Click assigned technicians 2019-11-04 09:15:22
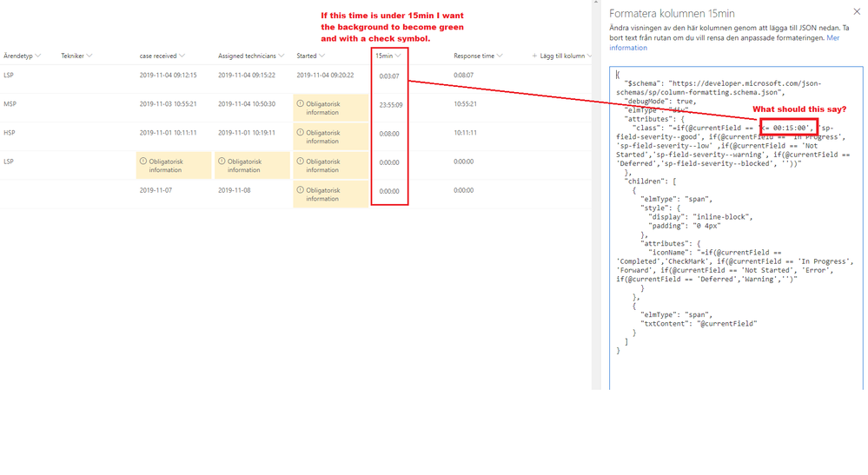The width and height of the screenshot is (868, 475). [247, 76]
